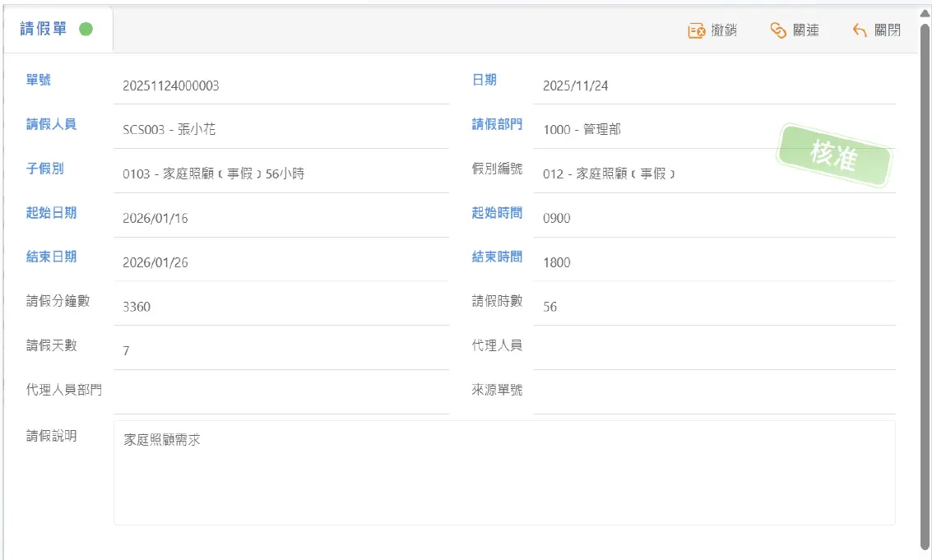Click the 請假說明 text area
This screenshot has height=560, width=932.
pyautogui.click(x=503, y=473)
